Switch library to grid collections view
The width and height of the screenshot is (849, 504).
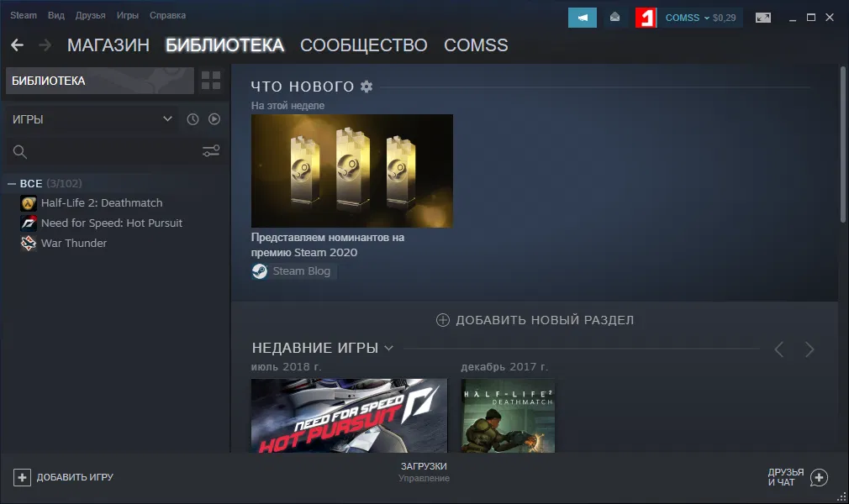click(x=211, y=81)
